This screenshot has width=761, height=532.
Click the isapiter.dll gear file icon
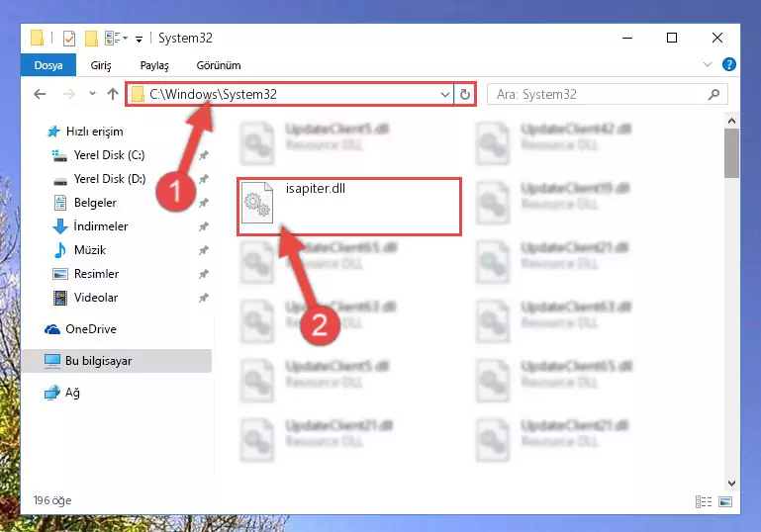[x=257, y=203]
